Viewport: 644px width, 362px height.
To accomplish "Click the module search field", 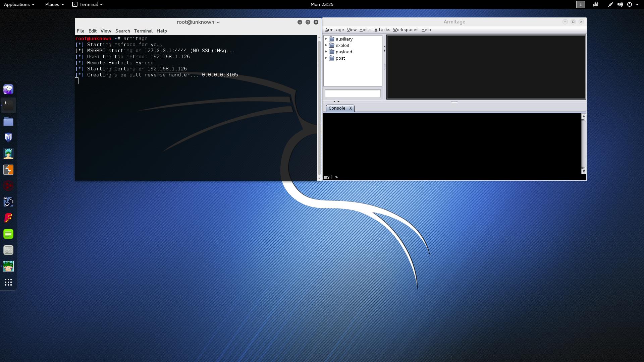I will click(353, 94).
